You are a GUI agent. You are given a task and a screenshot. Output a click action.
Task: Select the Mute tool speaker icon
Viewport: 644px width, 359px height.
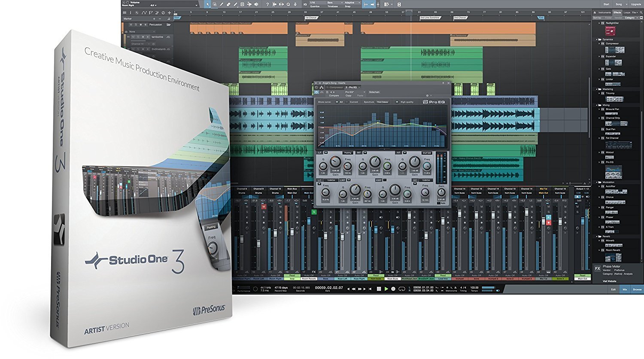tap(256, 4)
